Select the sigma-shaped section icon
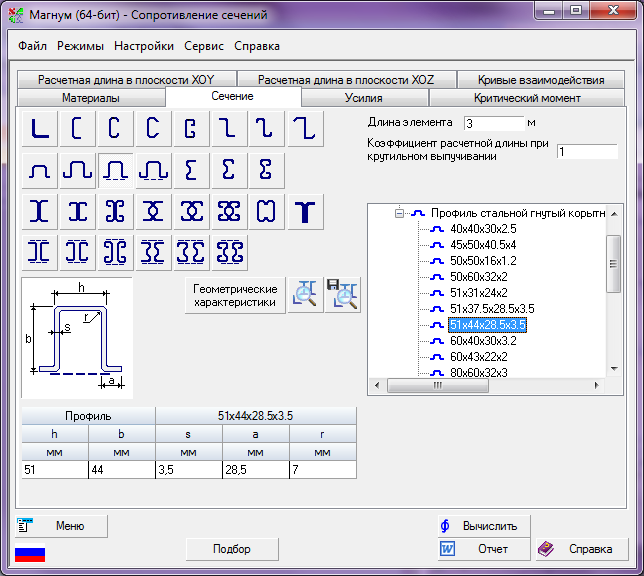Screen dimensions: 644x576 coord(191,170)
